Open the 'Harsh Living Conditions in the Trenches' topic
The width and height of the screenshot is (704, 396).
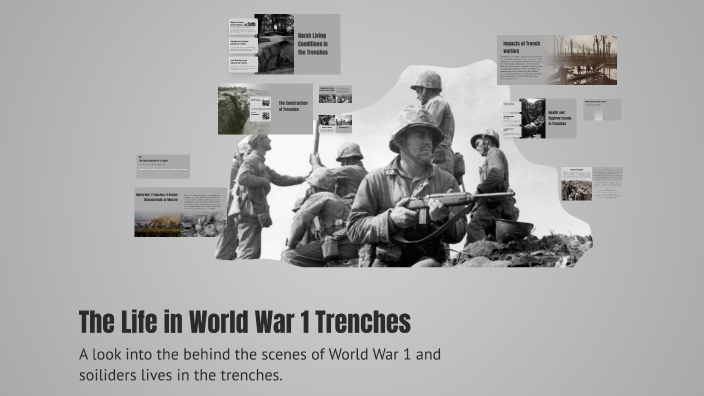(284, 44)
